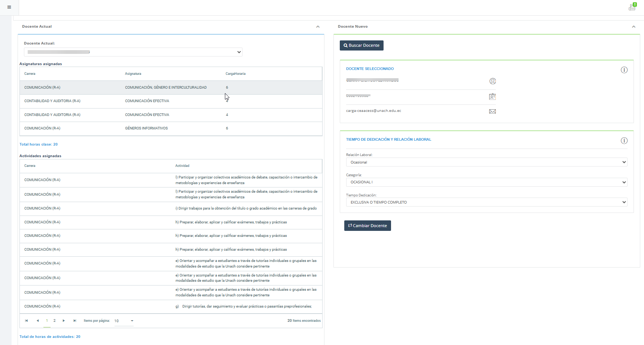Open the Tiempo Dedicación dropdown
Viewport: 644px width, 345px height.
(x=486, y=202)
